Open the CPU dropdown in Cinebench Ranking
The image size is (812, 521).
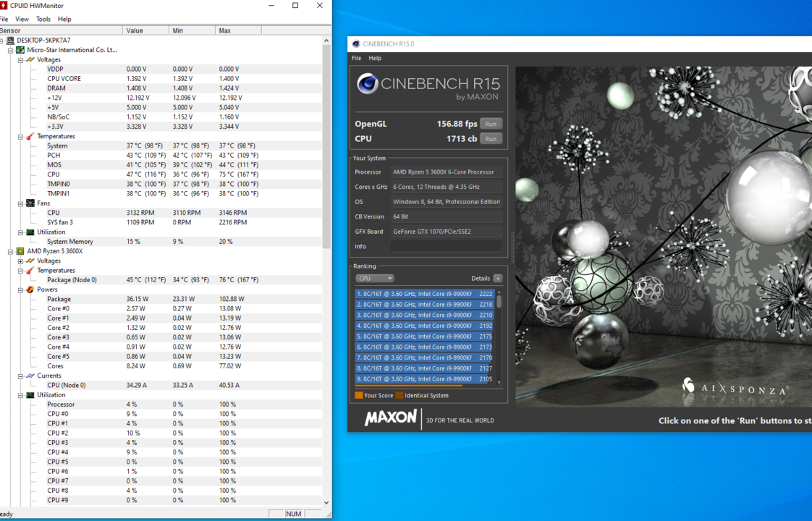tap(374, 278)
